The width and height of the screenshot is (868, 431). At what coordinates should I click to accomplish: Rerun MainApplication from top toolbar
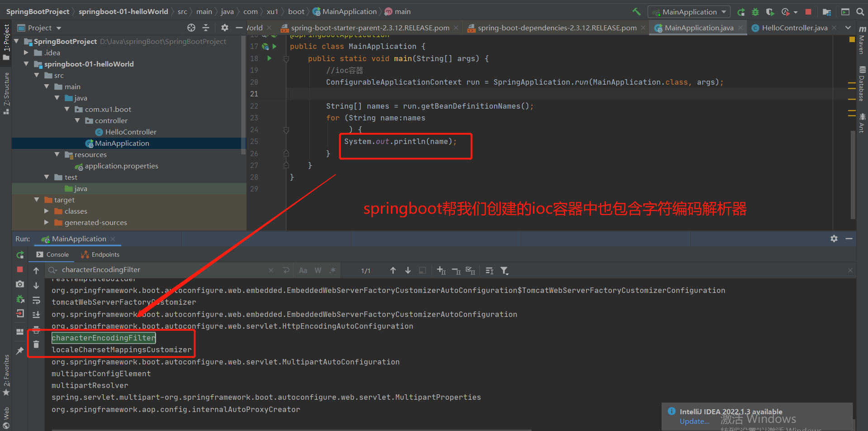pos(741,12)
